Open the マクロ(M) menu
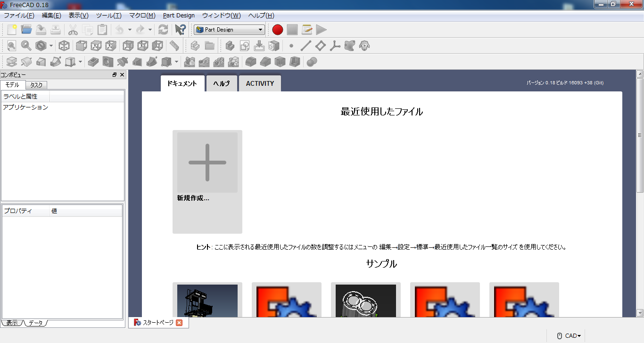The image size is (644, 343). click(x=142, y=16)
